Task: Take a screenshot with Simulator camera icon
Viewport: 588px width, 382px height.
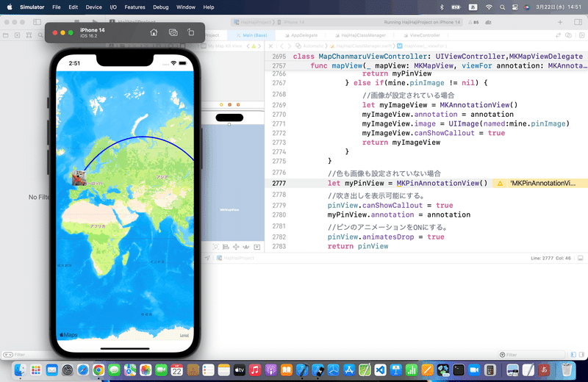Action: (x=173, y=32)
